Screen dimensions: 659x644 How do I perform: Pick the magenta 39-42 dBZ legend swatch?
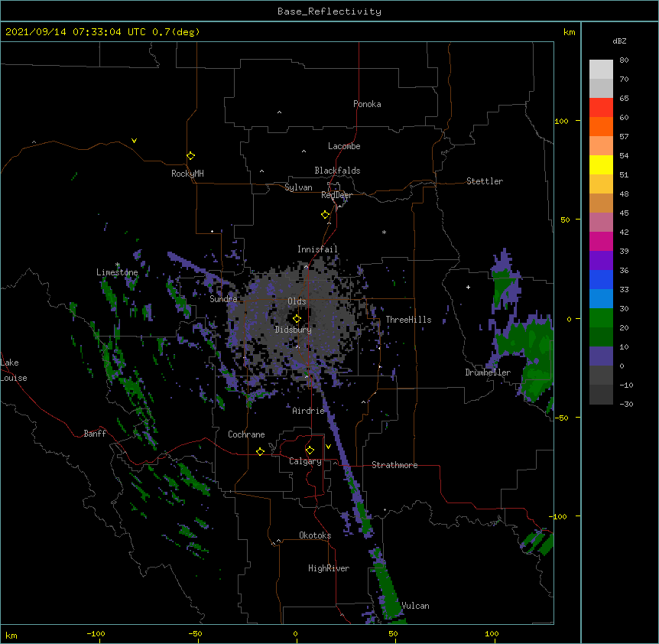point(601,241)
